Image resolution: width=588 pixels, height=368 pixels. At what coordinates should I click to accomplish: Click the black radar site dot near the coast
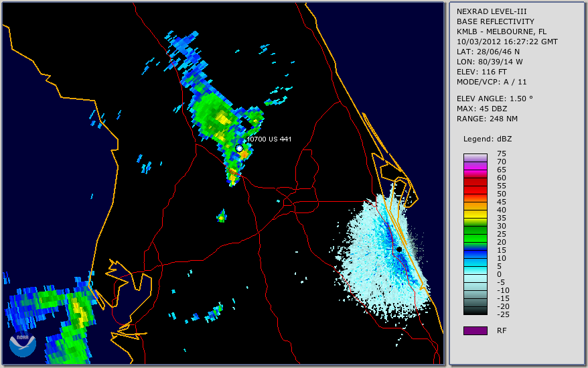point(399,249)
